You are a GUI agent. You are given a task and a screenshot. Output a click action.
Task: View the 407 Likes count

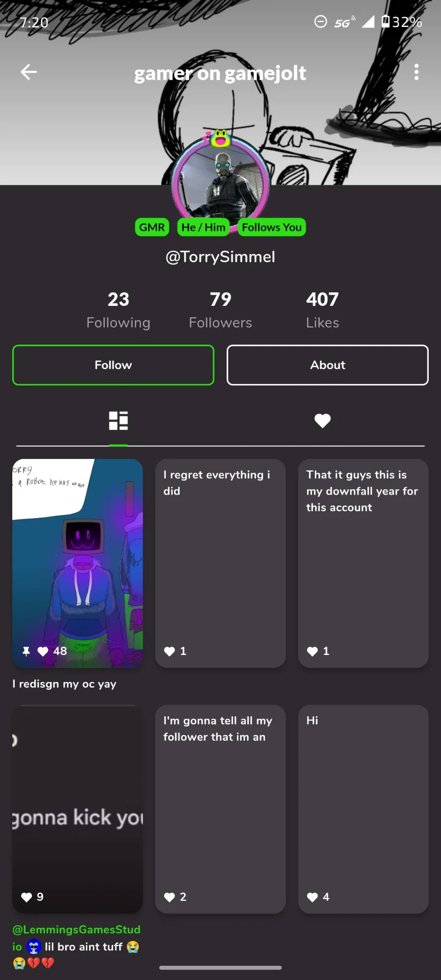click(x=322, y=310)
